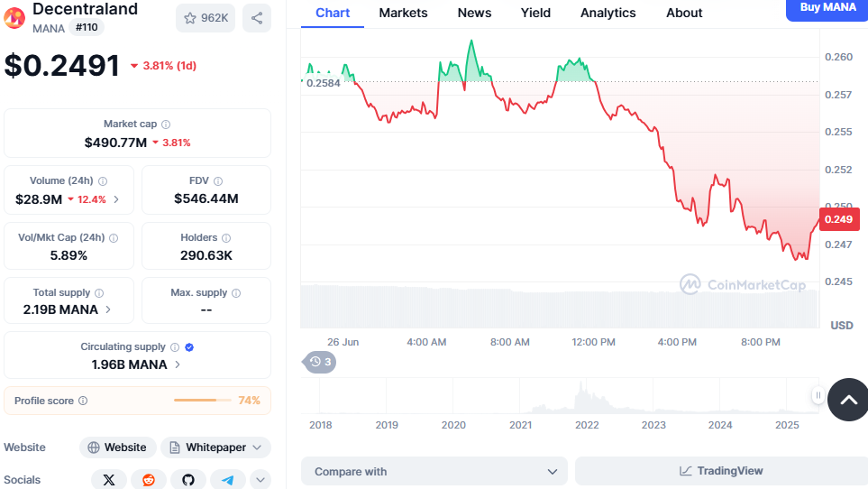Click the 290.63K holders value
The height and width of the screenshot is (489, 868).
(x=206, y=256)
